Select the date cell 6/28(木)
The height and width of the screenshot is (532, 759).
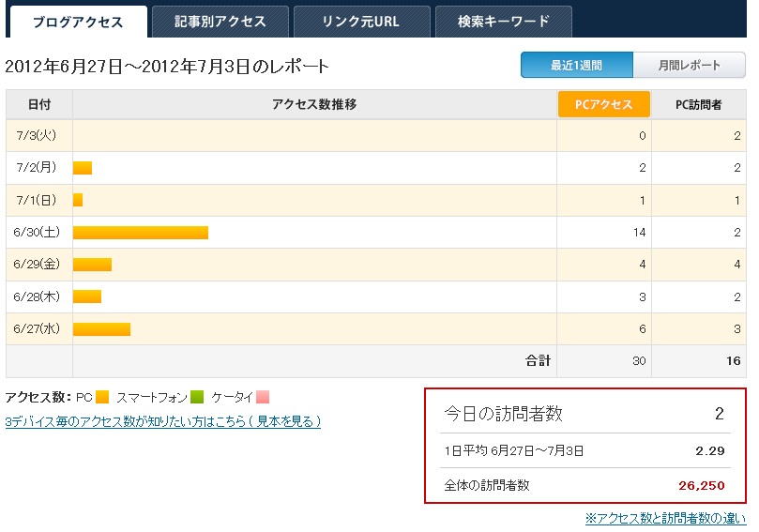pyautogui.click(x=38, y=296)
